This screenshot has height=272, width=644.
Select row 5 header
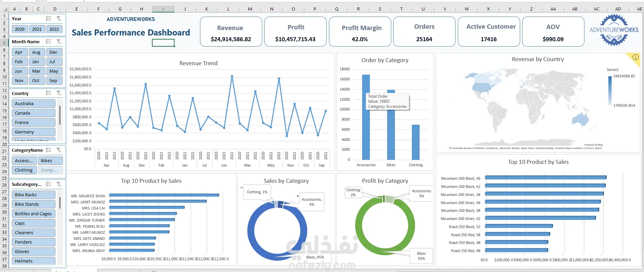pos(4,43)
